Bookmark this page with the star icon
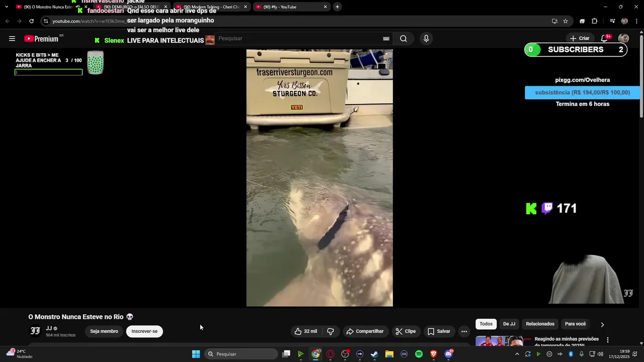This screenshot has height=362, width=644. click(x=566, y=21)
